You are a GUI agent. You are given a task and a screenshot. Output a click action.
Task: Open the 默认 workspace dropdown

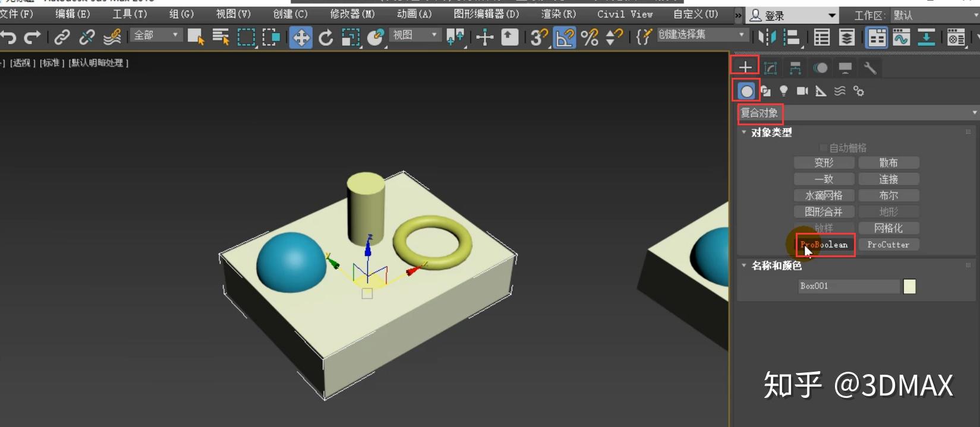pos(934,15)
